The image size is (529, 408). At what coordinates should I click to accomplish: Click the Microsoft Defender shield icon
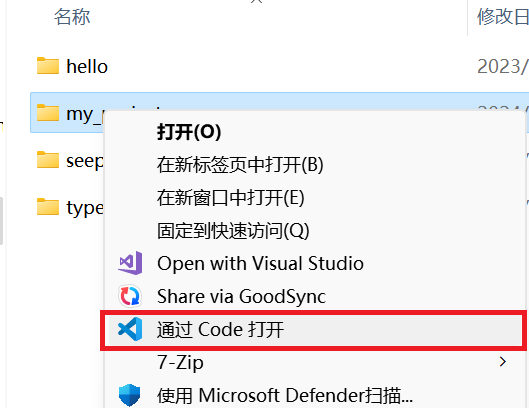pyautogui.click(x=130, y=395)
